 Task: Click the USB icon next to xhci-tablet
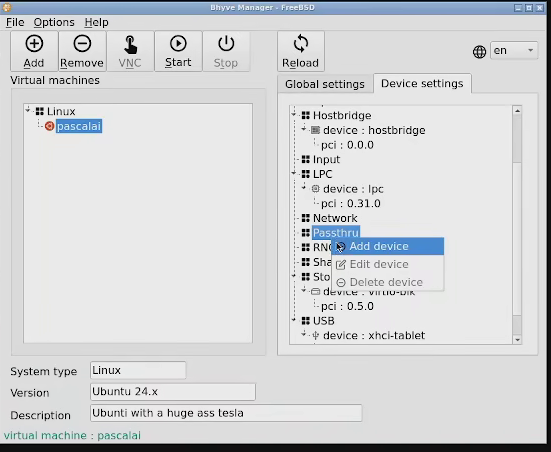[x=315, y=336]
